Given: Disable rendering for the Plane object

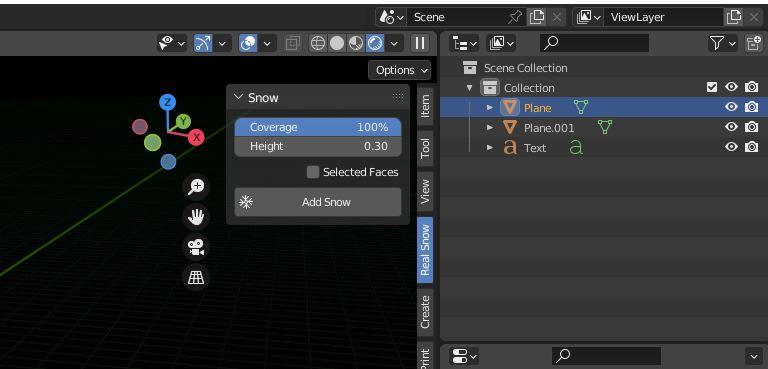Looking at the screenshot, I should [751, 107].
